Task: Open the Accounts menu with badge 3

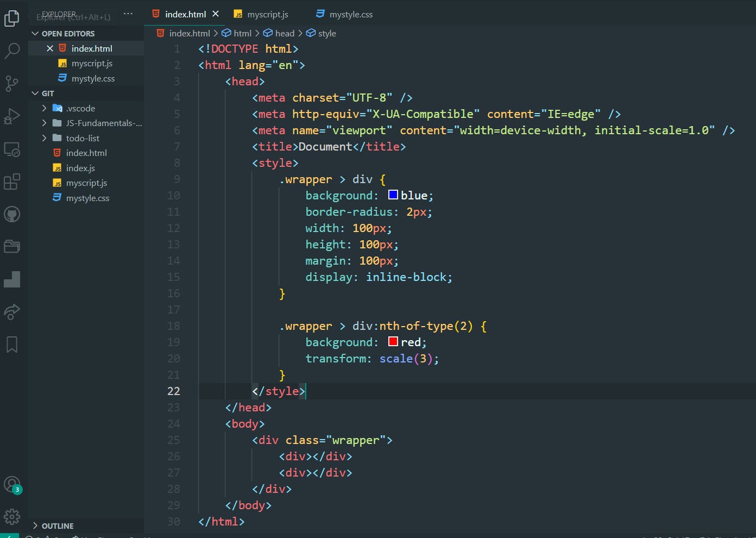Action: point(12,485)
